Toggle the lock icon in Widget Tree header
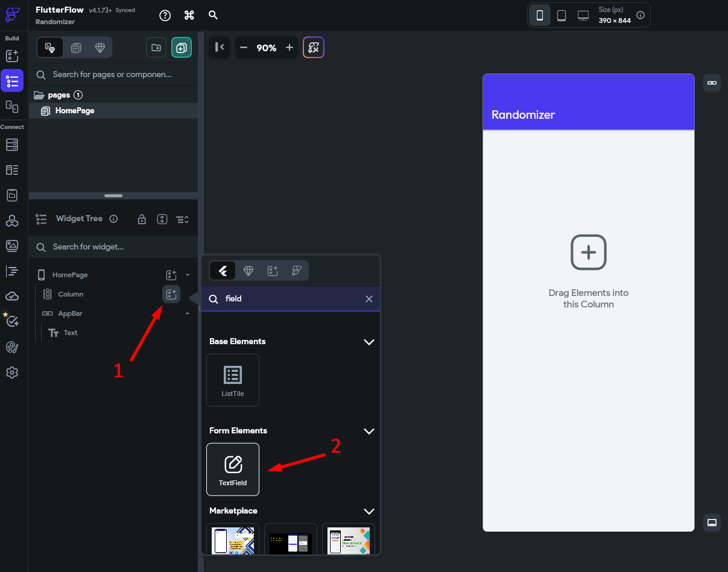The height and width of the screenshot is (572, 728). pos(141,219)
